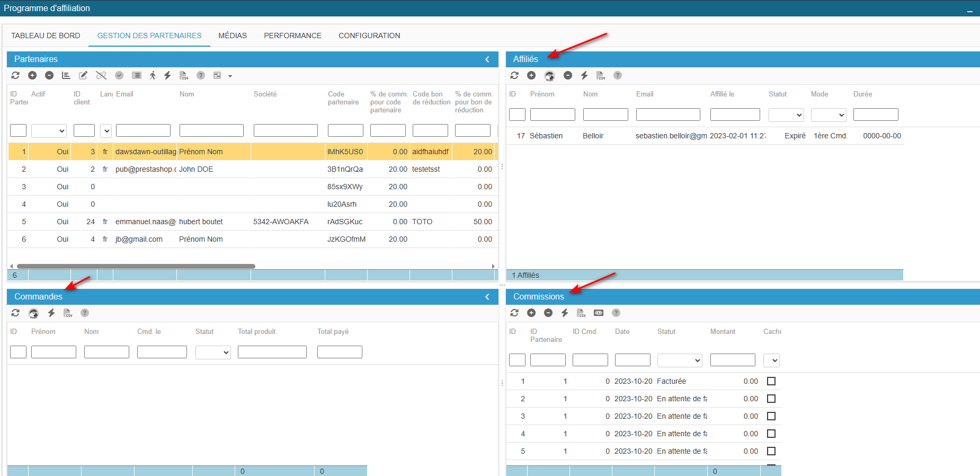Viewport: 980px width, 476px height.
Task: Click the Partenaires horizontal scrollbar thumb
Action: coord(136,266)
